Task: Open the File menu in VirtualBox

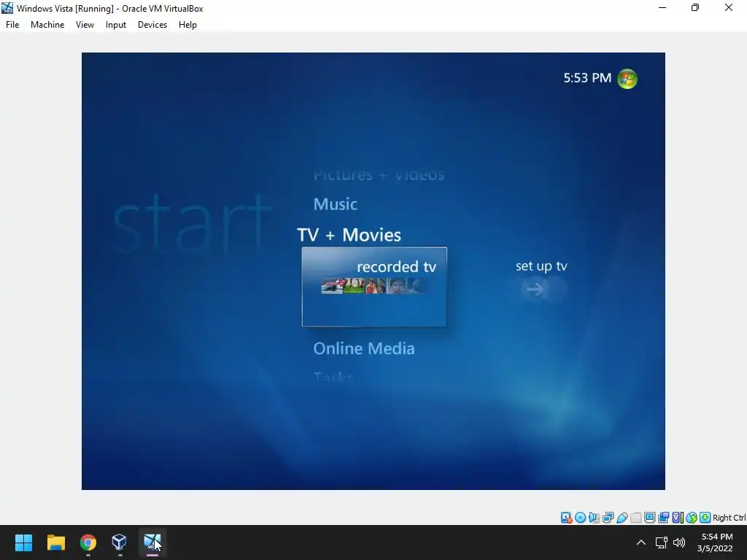Action: point(12,25)
